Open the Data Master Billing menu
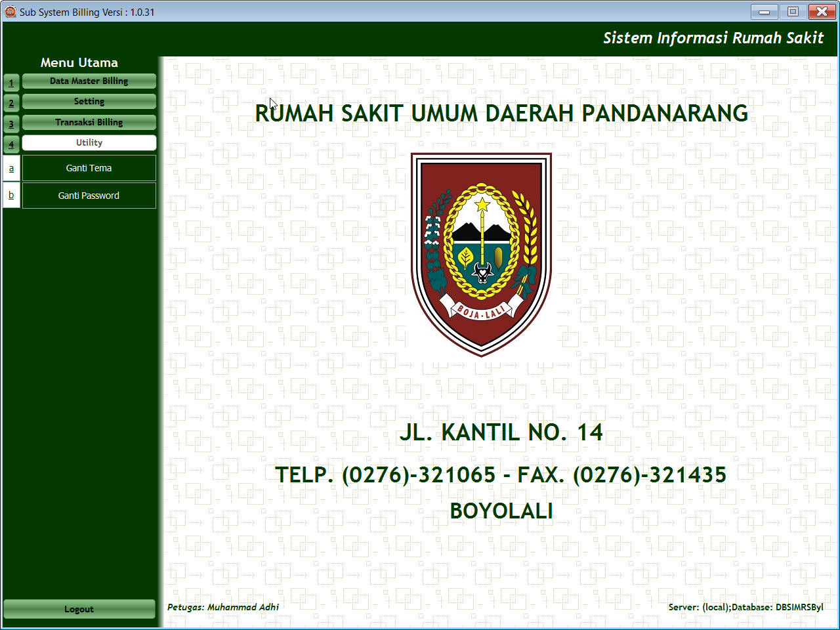The height and width of the screenshot is (630, 840). [89, 81]
